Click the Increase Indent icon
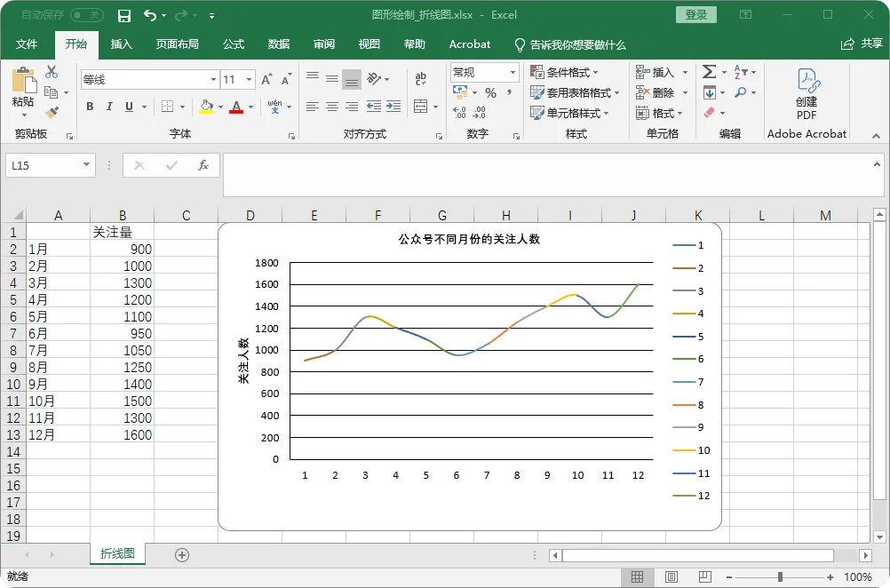Image resolution: width=890 pixels, height=588 pixels. (393, 106)
